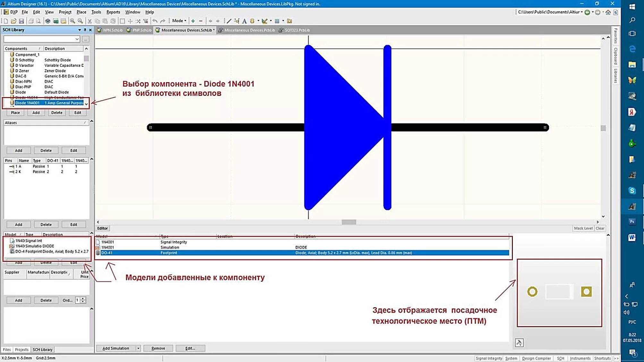The height and width of the screenshot is (362, 644).
Task: Open the Add Simulation dropdown arrow
Action: pos(138,348)
